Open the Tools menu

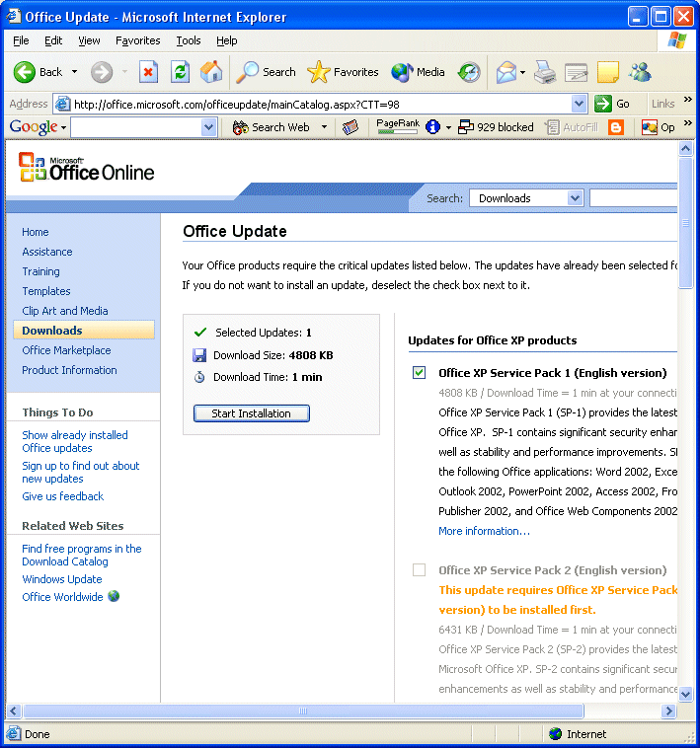pyautogui.click(x=189, y=41)
